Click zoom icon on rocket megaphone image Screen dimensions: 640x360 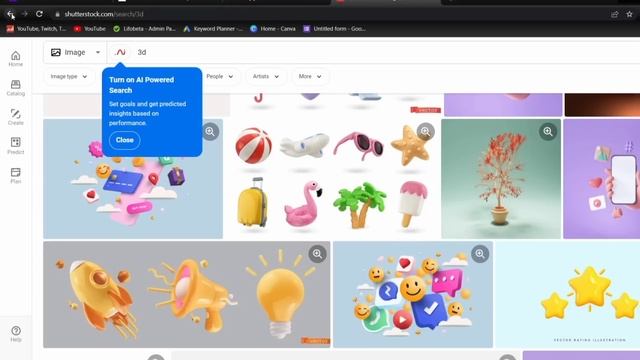(317, 254)
